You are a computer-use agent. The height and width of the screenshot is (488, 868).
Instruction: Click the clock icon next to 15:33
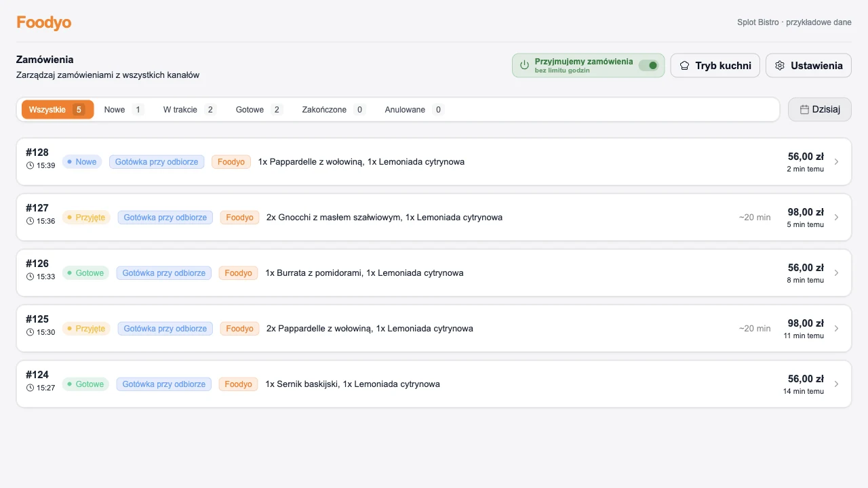30,277
